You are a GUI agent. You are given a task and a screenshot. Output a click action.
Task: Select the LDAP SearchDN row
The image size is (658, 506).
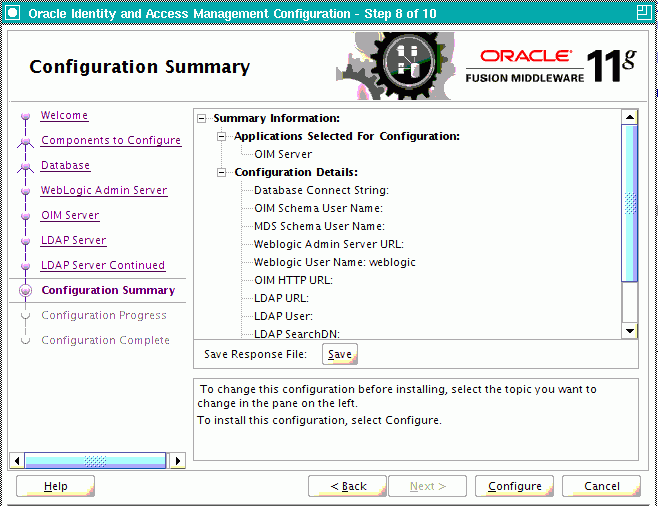[297, 334]
